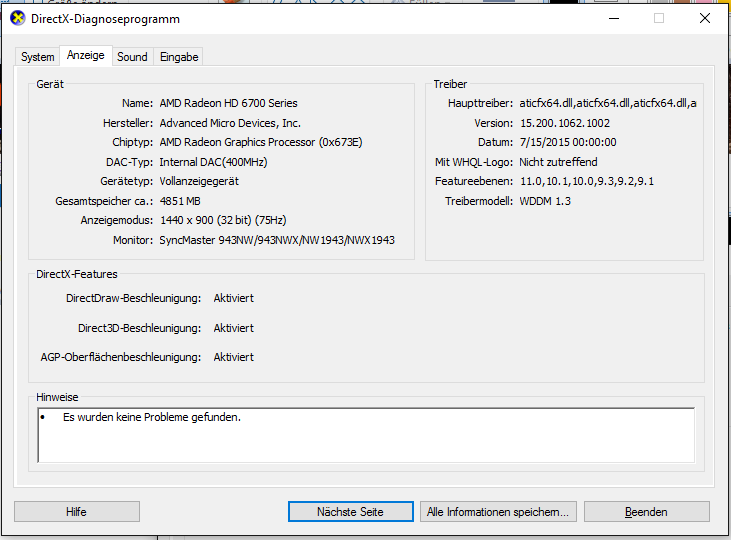The height and width of the screenshot is (540, 731).
Task: Click the Haupttreiber value aticfx64.dll
Action: point(608,103)
